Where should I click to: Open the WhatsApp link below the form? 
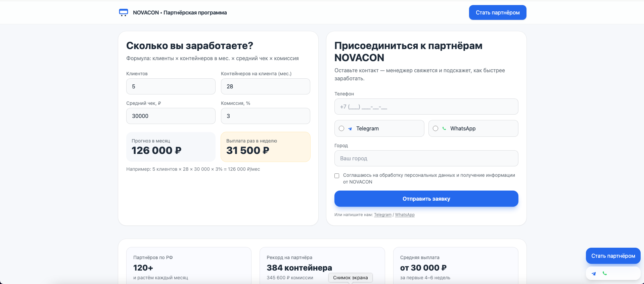[405, 215]
